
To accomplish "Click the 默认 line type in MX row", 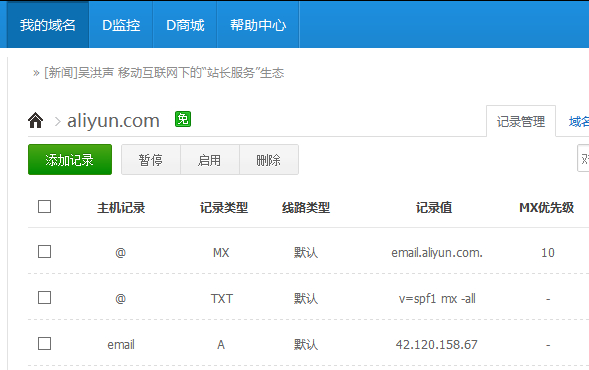I will 306,253.
